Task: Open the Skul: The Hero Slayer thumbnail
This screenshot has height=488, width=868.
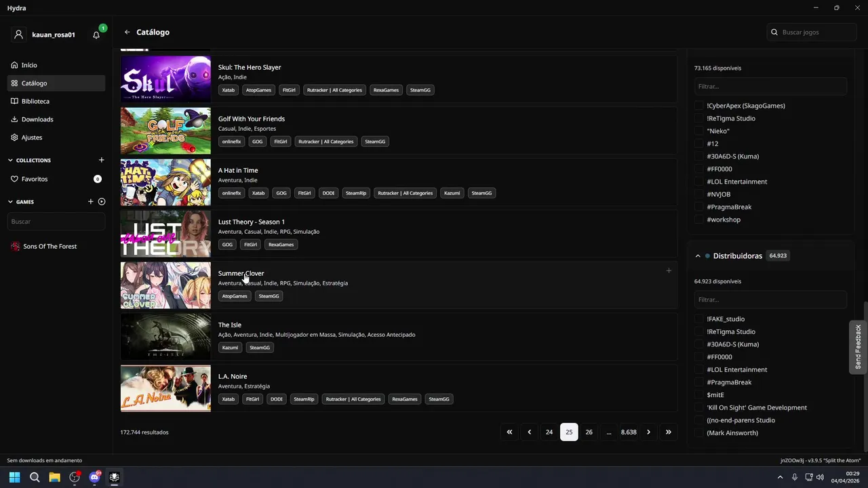Action: 165,79
